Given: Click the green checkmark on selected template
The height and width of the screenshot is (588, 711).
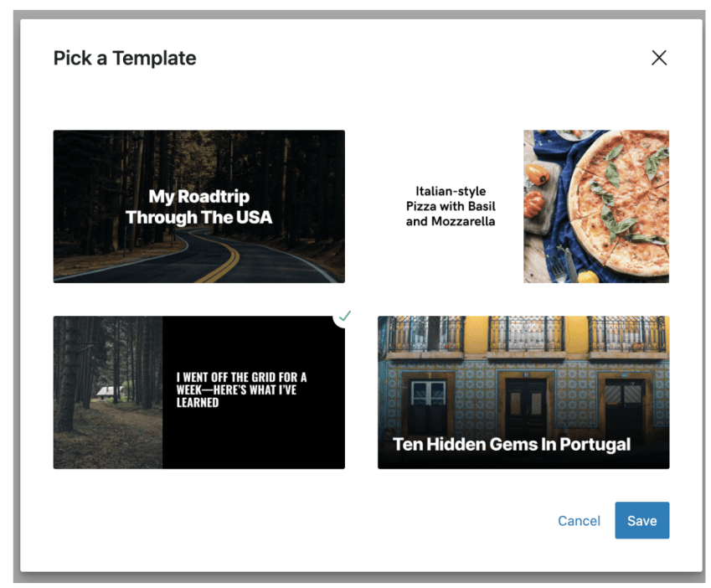Looking at the screenshot, I should click(x=344, y=316).
